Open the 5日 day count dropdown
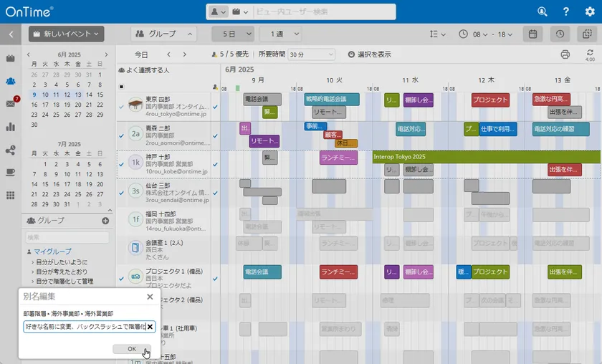 click(233, 34)
